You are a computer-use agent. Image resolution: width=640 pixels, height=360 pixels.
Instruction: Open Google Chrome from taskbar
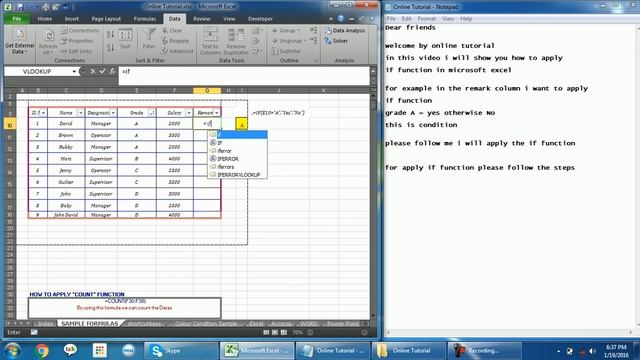point(41,350)
